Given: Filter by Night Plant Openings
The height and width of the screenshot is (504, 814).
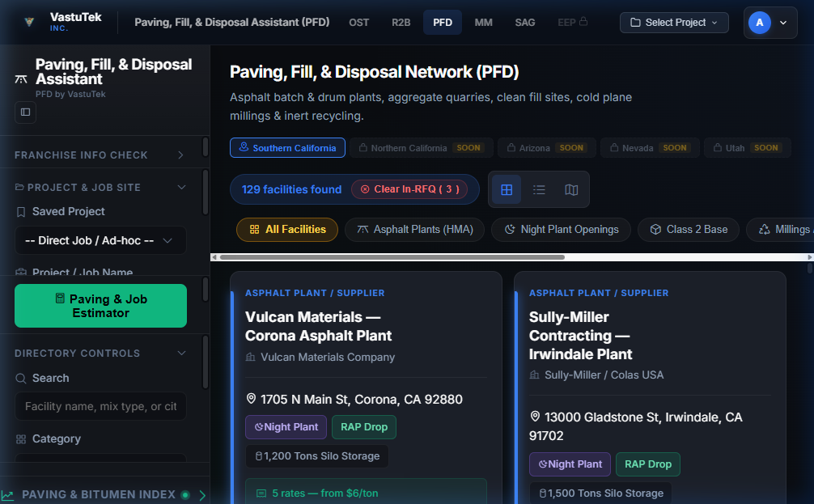Looking at the screenshot, I should coord(562,230).
